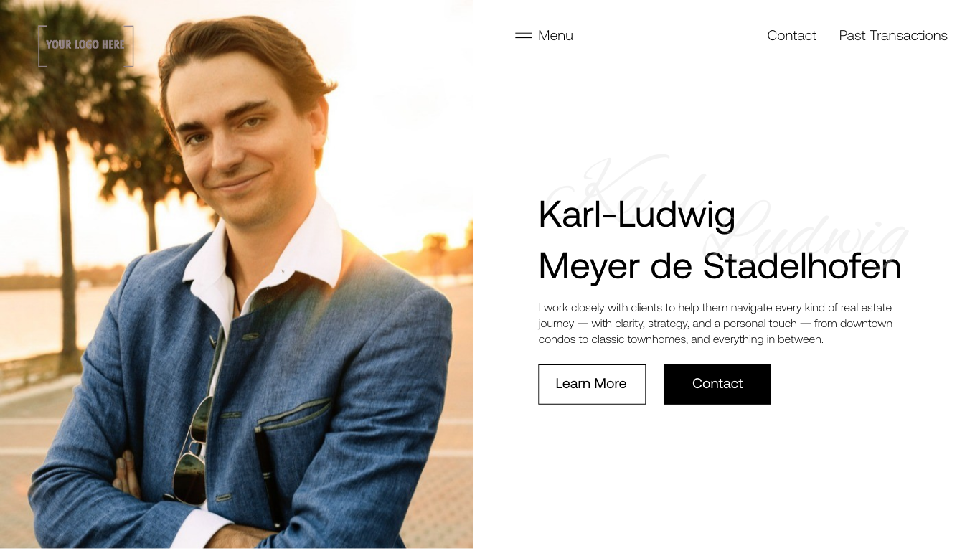Screen dimensions: 980x551
Task: Click the left bracket of the logo
Action: (x=42, y=46)
